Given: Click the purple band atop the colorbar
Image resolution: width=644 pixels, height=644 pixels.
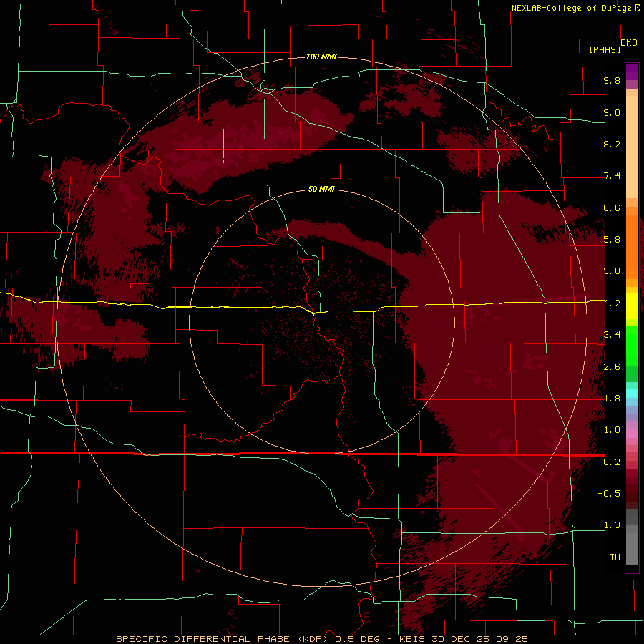Looking at the screenshot, I should 632,72.
